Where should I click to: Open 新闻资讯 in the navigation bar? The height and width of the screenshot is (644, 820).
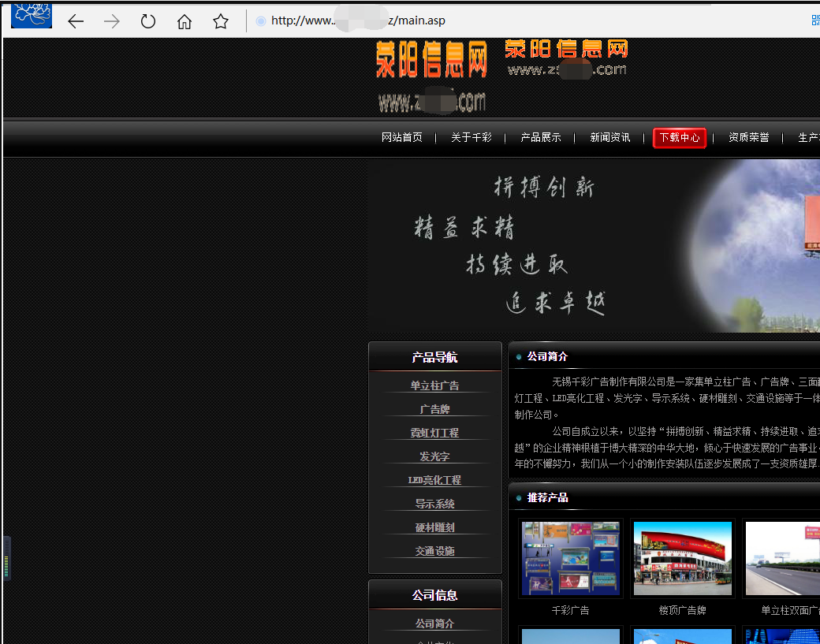(610, 138)
